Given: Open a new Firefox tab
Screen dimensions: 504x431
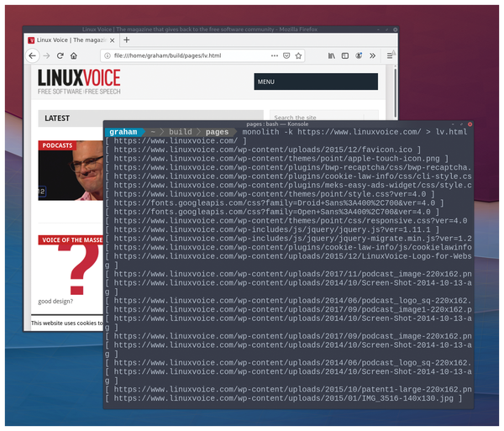Looking at the screenshot, I should [127, 39].
